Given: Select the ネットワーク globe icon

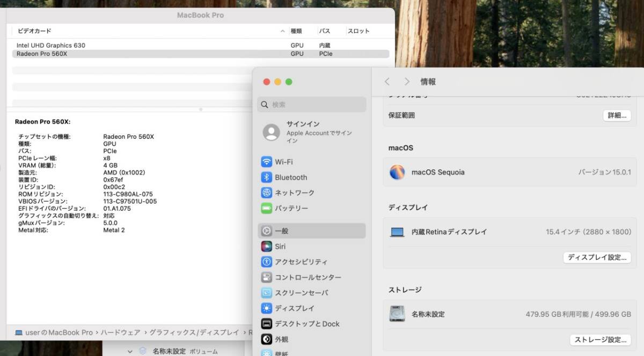Looking at the screenshot, I should point(267,193).
